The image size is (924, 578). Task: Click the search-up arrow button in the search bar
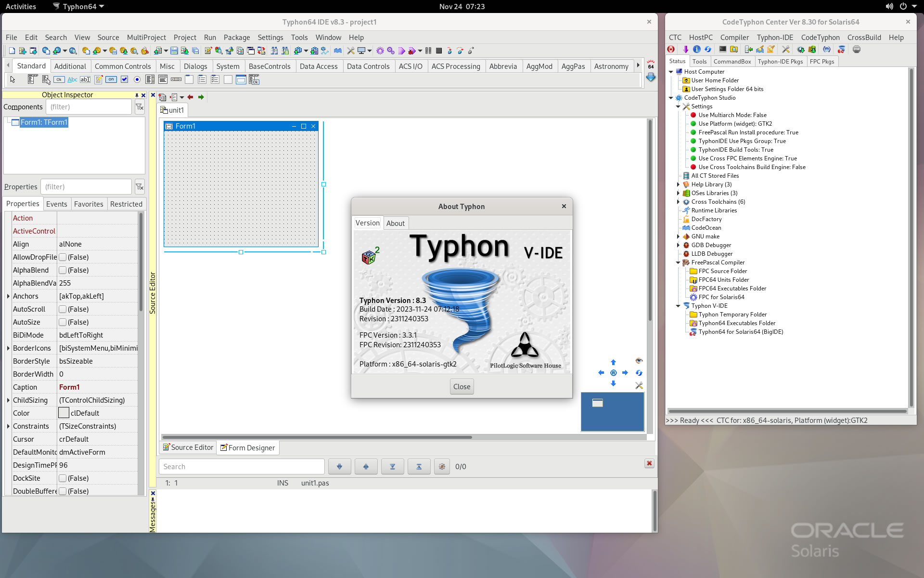coord(366,466)
